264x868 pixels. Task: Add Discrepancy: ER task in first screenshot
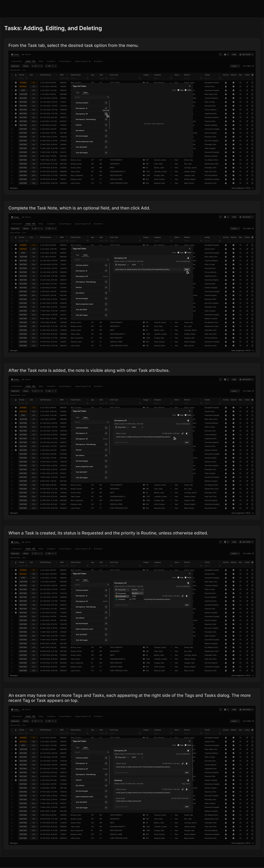click(x=106, y=114)
